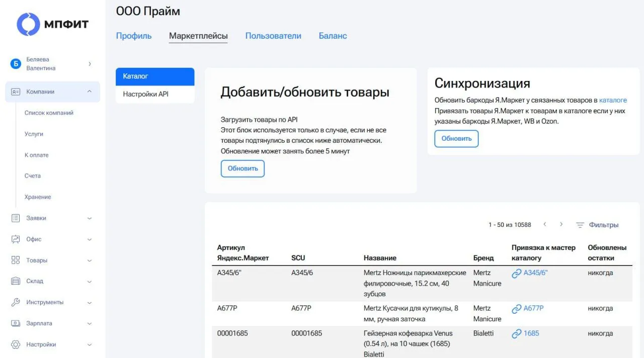Click the Компании sidebar icon
Viewport: 644px width, 358px height.
tap(16, 92)
